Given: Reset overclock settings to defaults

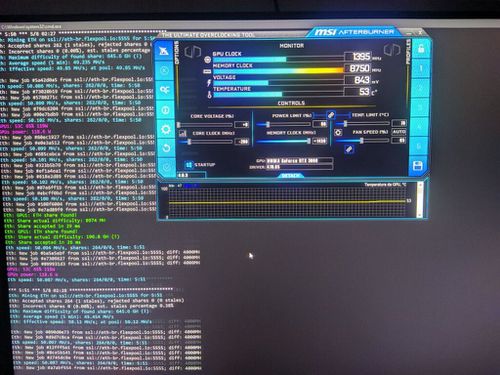Looking at the screenshot, I should point(166,148).
